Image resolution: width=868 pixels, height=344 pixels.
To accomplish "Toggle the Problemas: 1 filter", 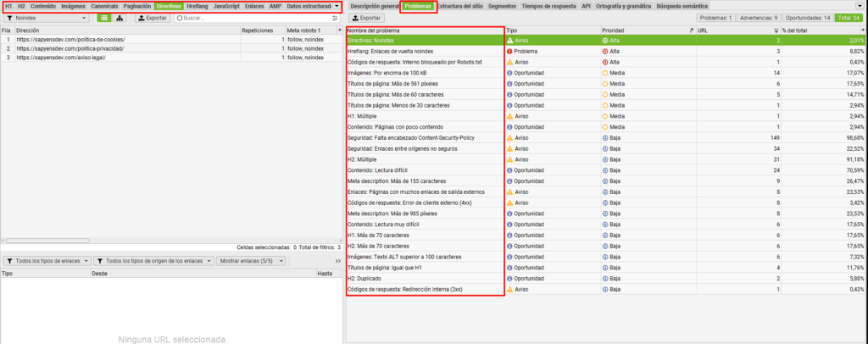I will coord(715,19).
